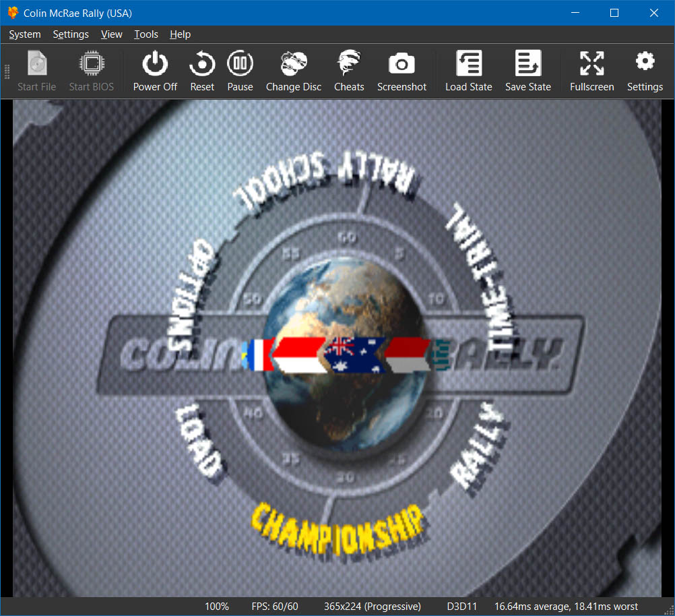The width and height of the screenshot is (675, 616).
Task: Click the Start File disc icon
Action: [x=37, y=63]
